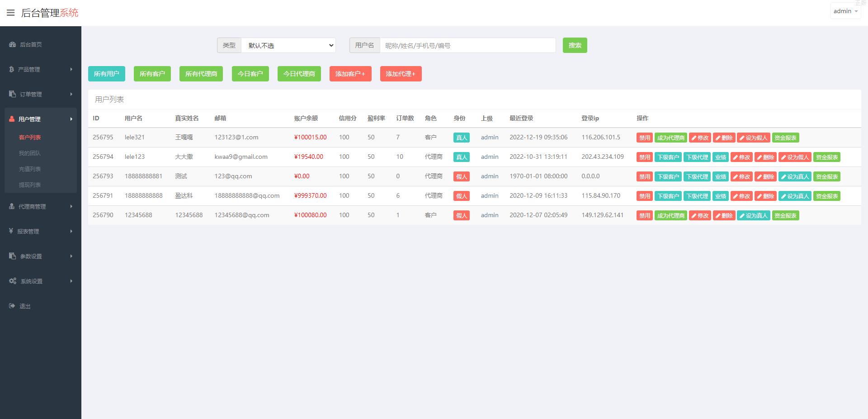
Task: Open the admin account dropdown
Action: pos(845,11)
